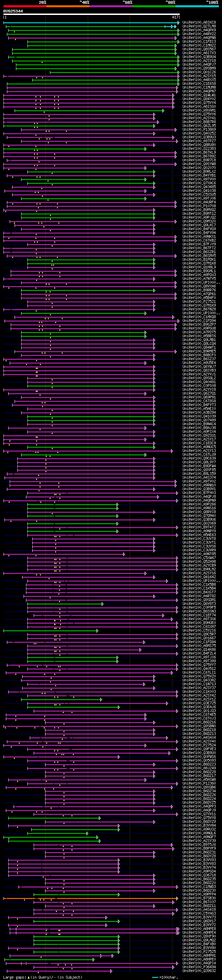Viewport: 222px width, 980px height.
Task: Select label UniRef100_B4XGT7
Action: [199, 592]
